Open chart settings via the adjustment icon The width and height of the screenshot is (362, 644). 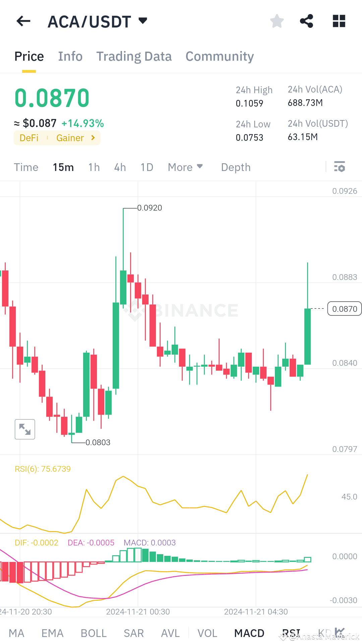340,167
